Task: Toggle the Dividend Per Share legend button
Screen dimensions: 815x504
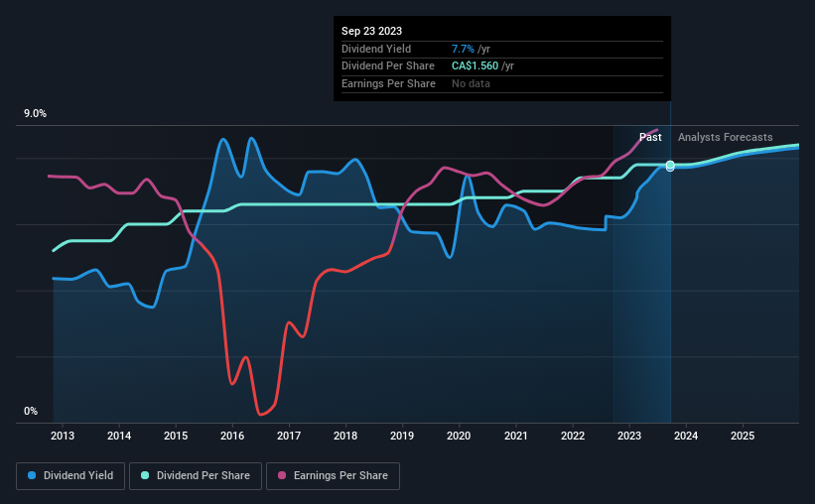Action: [196, 476]
